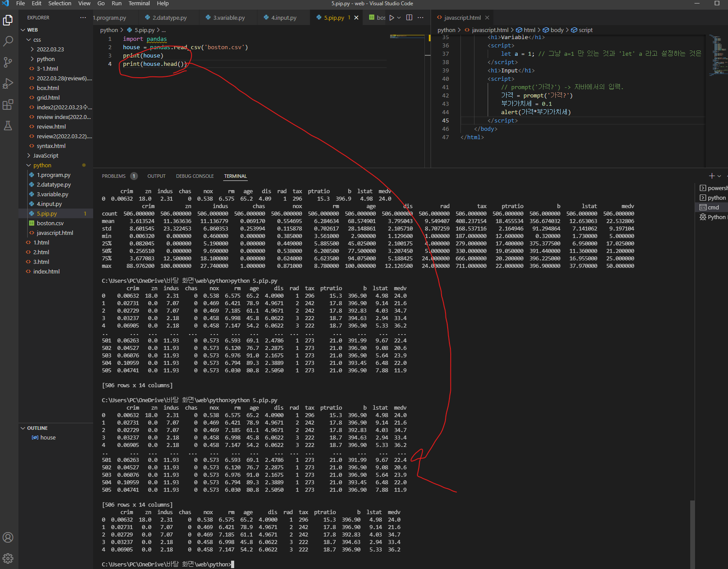Switch to the PROBLEMS panel tab
Image resolution: width=728 pixels, height=569 pixels.
point(114,176)
